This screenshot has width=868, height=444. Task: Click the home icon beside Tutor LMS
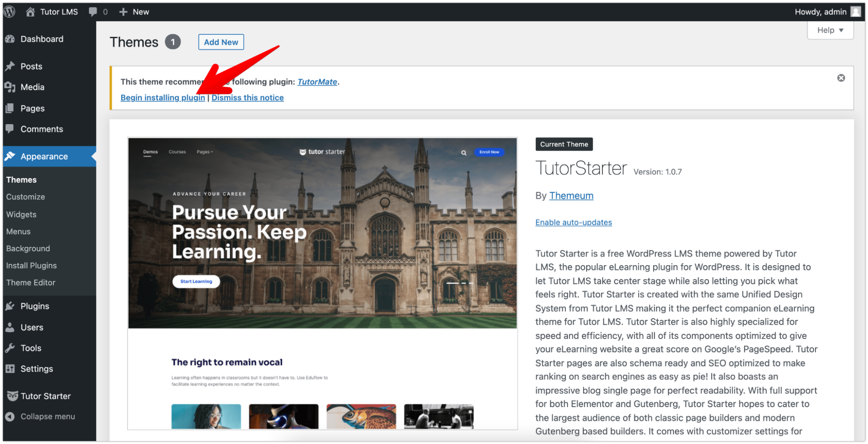[30, 12]
